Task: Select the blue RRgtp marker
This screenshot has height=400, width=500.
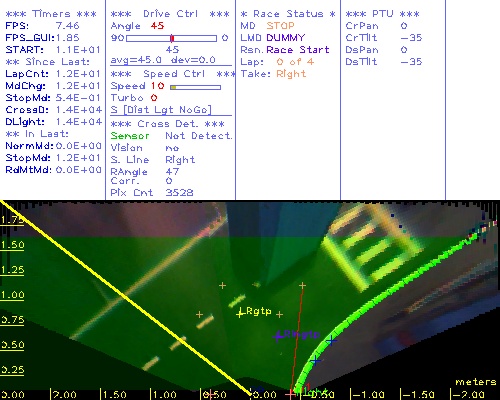Action: pos(297,335)
